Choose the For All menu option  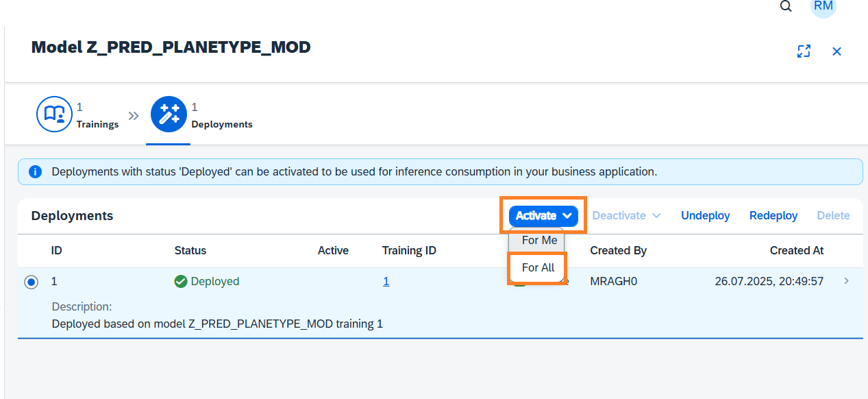(538, 267)
